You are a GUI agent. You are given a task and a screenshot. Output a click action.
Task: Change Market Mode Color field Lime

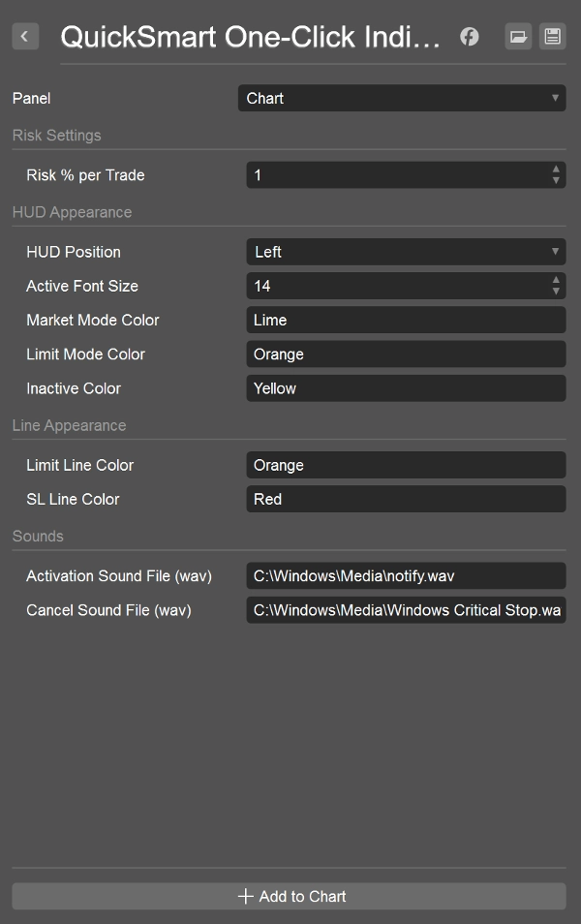click(x=406, y=320)
